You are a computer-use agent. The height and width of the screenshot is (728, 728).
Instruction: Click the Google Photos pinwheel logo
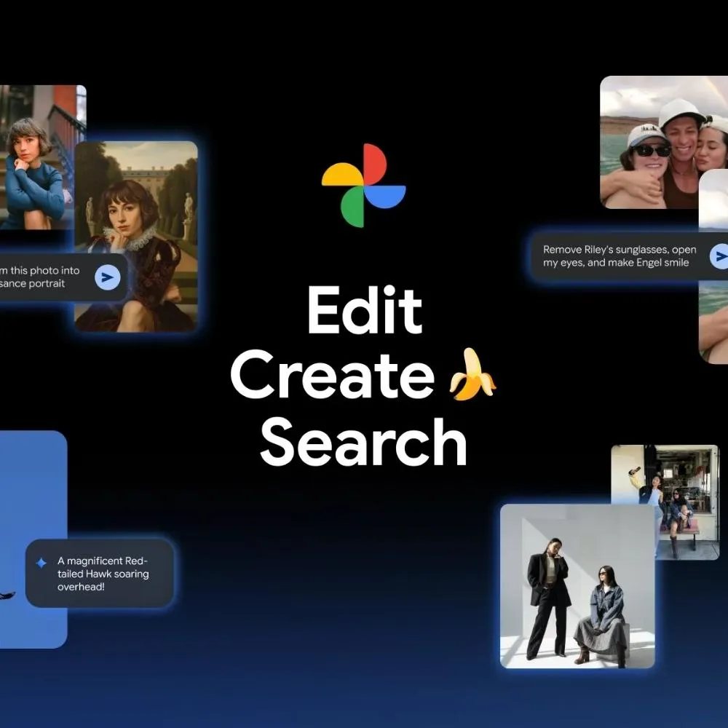point(363,186)
